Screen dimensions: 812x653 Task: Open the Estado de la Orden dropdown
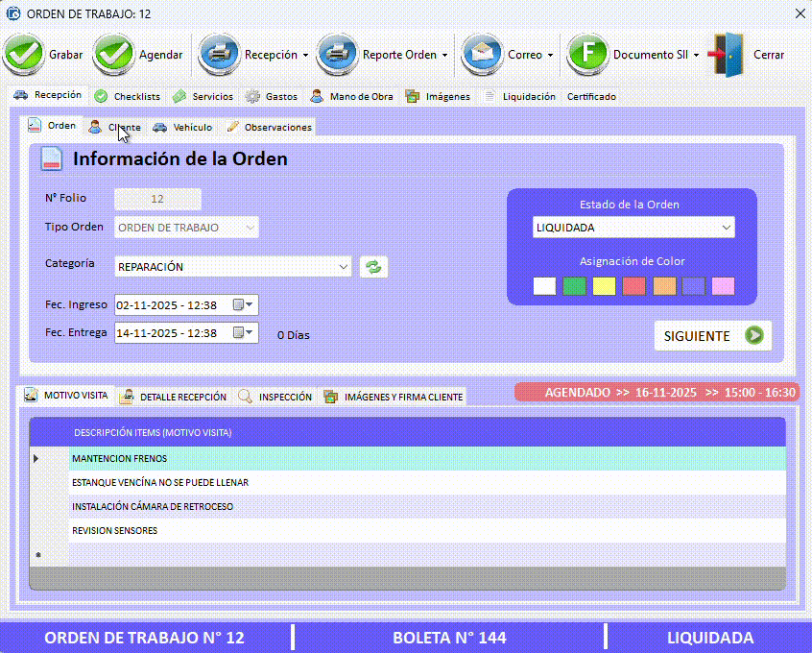coord(726,228)
